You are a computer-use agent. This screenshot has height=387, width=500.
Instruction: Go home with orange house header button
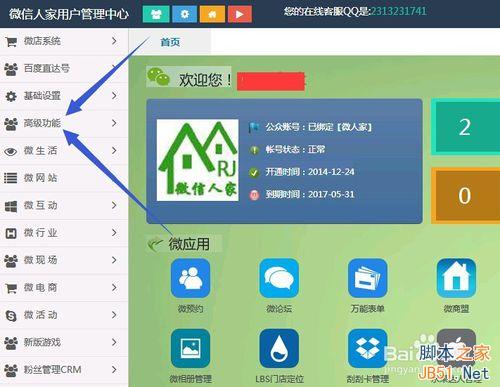click(212, 14)
